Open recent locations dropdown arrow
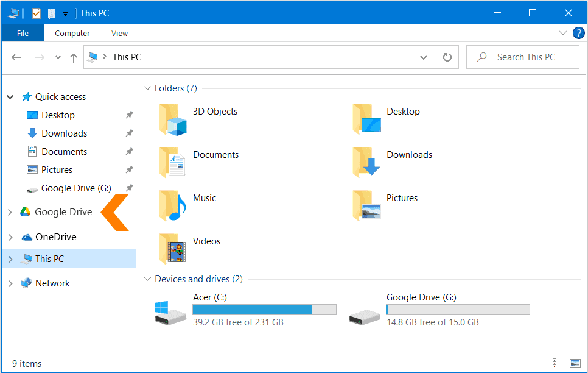Image resolution: width=588 pixels, height=373 pixels. [58, 57]
